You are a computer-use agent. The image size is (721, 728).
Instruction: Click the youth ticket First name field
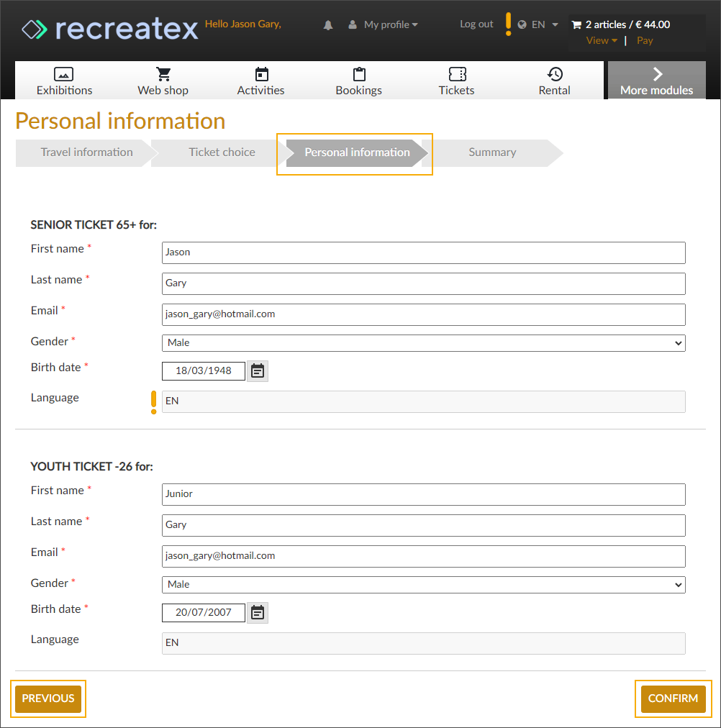pyautogui.click(x=424, y=494)
